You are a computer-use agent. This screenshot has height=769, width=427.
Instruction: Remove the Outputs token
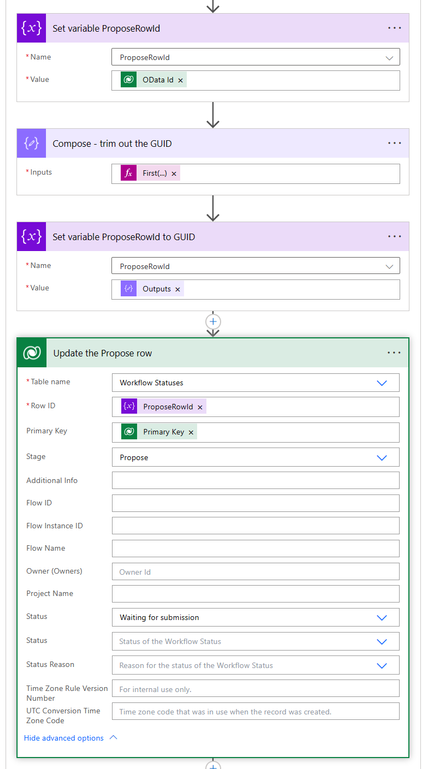(177, 289)
